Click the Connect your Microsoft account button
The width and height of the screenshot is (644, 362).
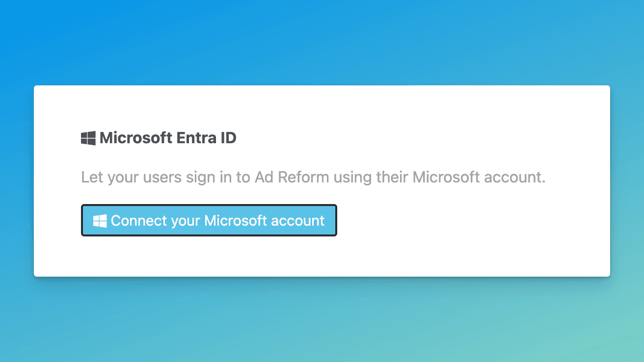pyautogui.click(x=209, y=220)
